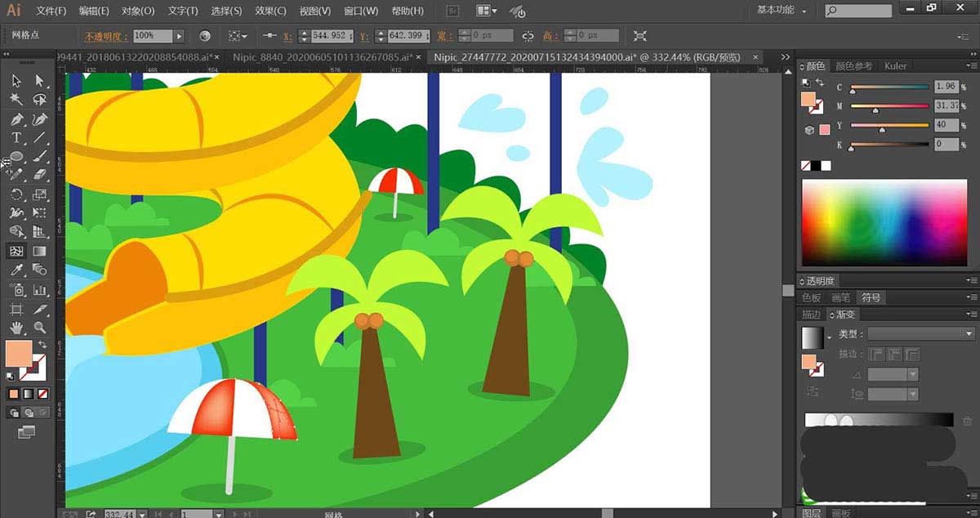Select the Artboard tool
Viewport: 980px width, 518px height.
[16, 309]
